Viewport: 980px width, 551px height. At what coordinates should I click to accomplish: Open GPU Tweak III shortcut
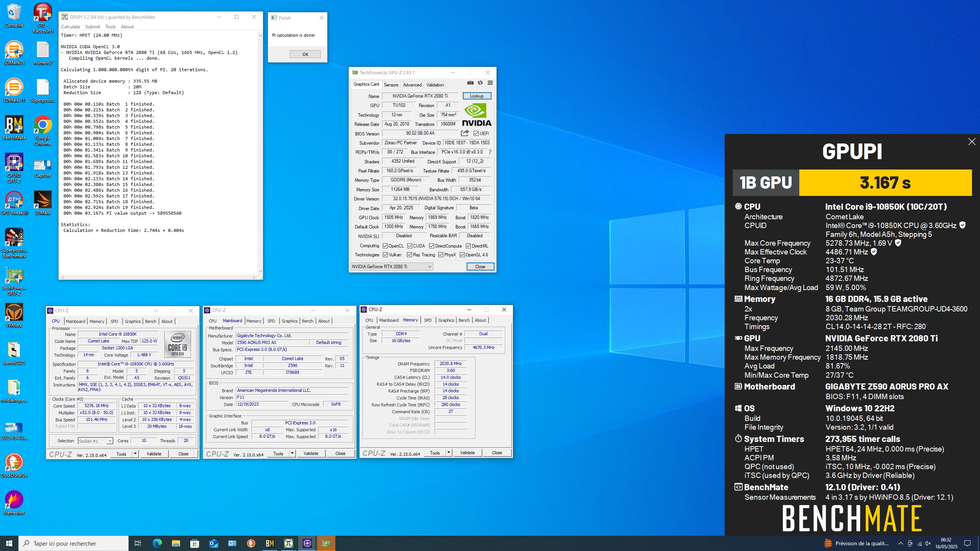(x=14, y=203)
